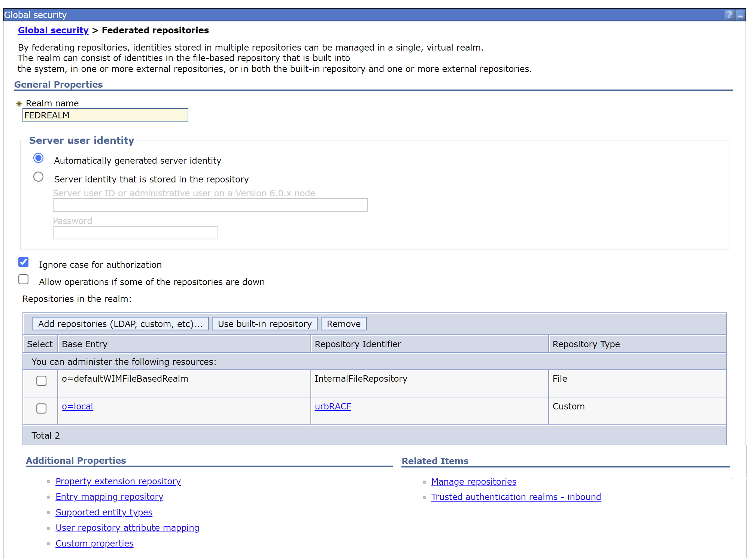Click the 'Use built-in repository' button

pyautogui.click(x=264, y=323)
